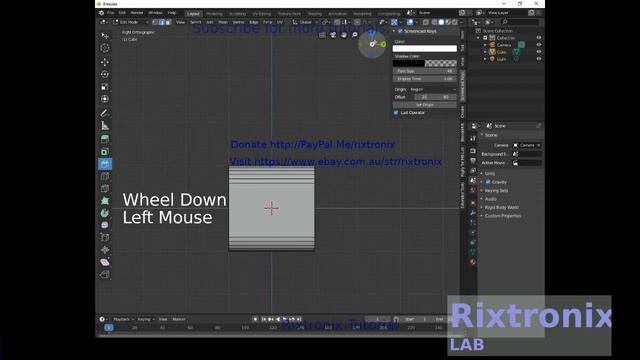Image resolution: width=640 pixels, height=360 pixels.
Task: Select the Move tool in toolbar
Action: click(x=105, y=62)
